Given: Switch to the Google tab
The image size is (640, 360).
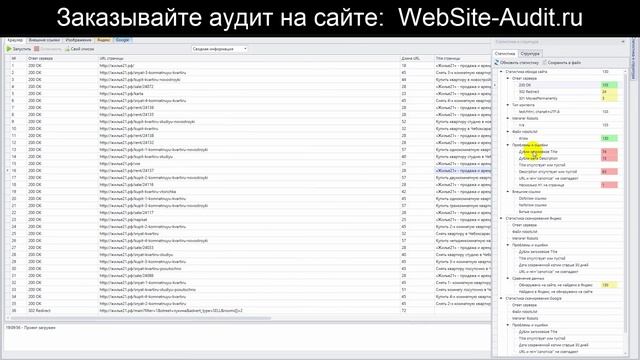Looking at the screenshot, I should click(122, 40).
